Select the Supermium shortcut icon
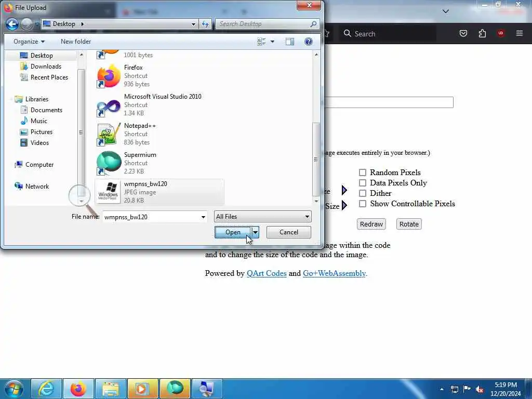 point(109,164)
